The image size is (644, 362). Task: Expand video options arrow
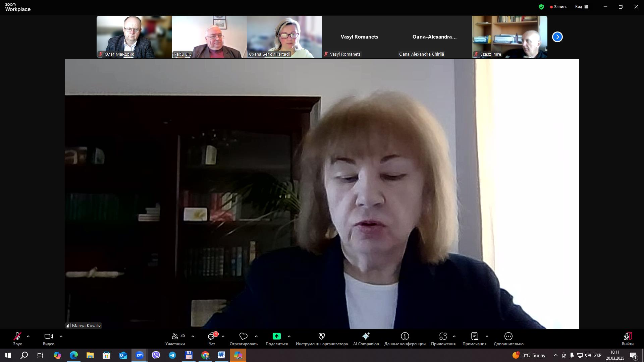click(x=61, y=336)
